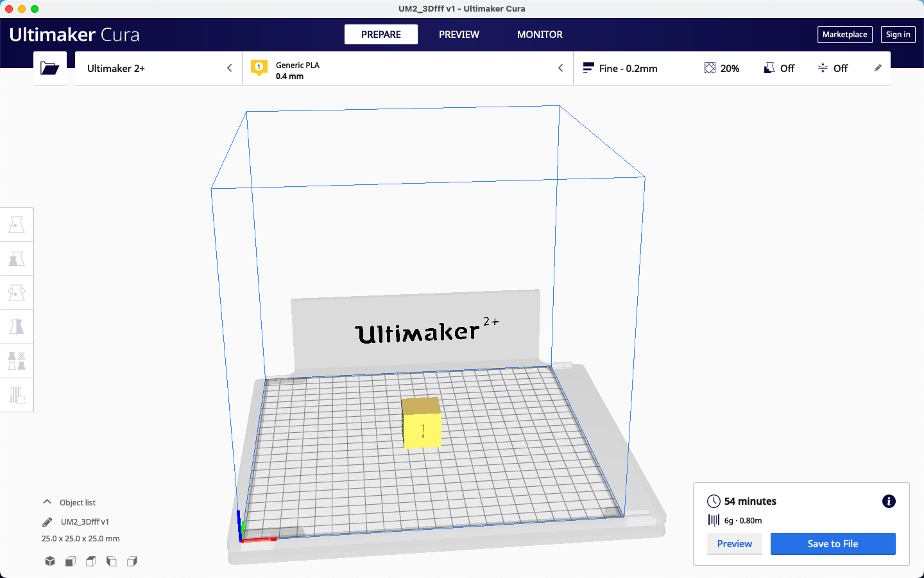Select the Move tool in sidebar
The image size is (924, 578).
17,225
